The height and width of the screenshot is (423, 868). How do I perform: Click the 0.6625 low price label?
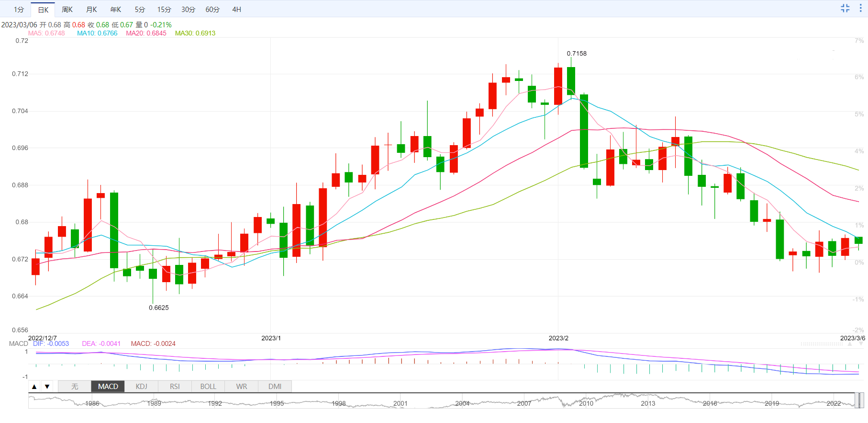(159, 308)
